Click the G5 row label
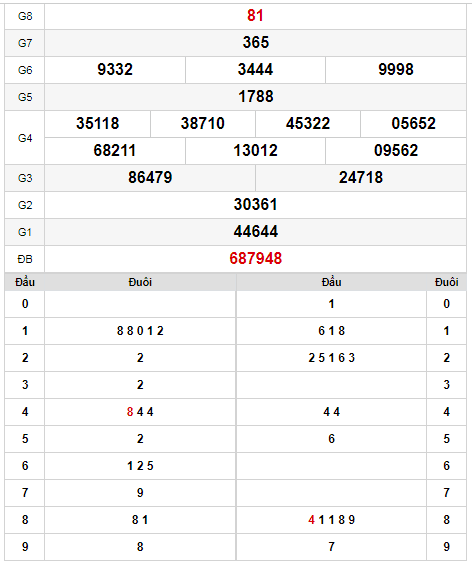This screenshot has width=472, height=563. pyautogui.click(x=25, y=97)
